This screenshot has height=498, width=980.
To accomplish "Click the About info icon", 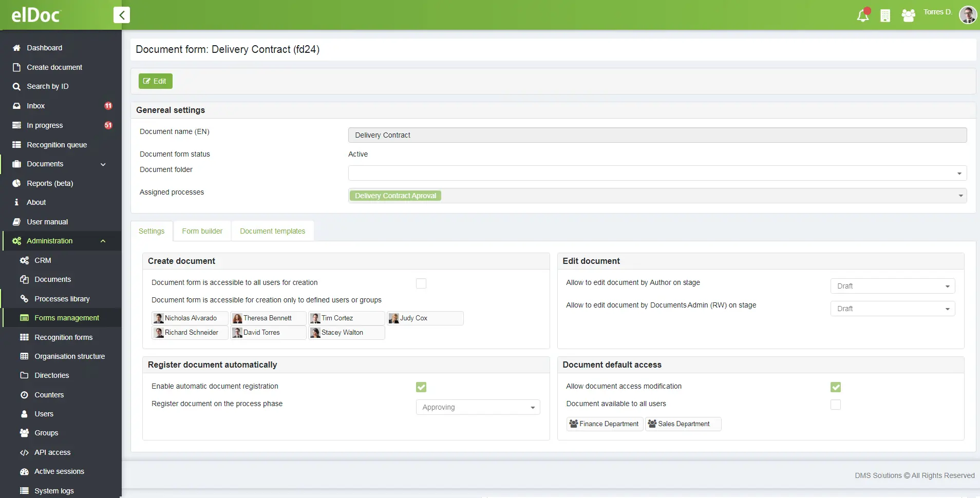I will (x=16, y=202).
